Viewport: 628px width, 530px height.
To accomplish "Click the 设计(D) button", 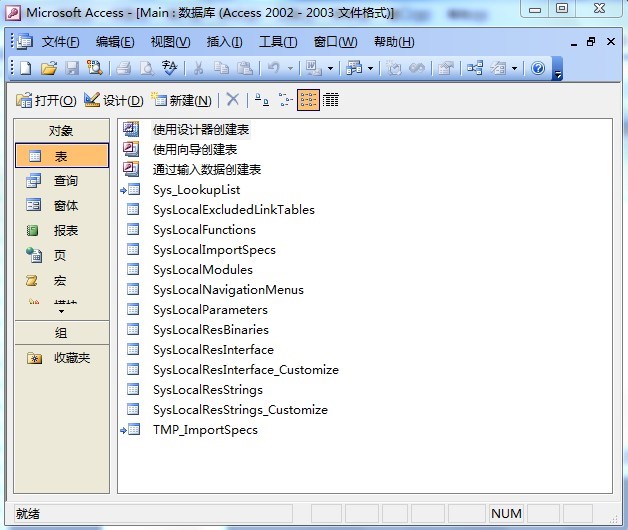I will (x=114, y=100).
